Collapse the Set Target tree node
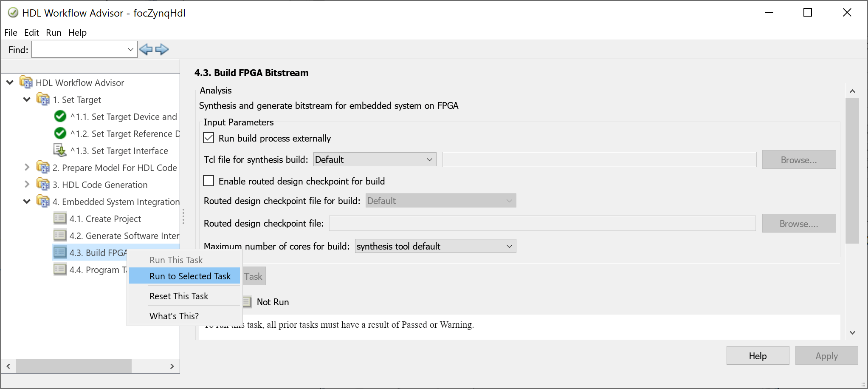Screen dimensions: 868x389 point(27,99)
